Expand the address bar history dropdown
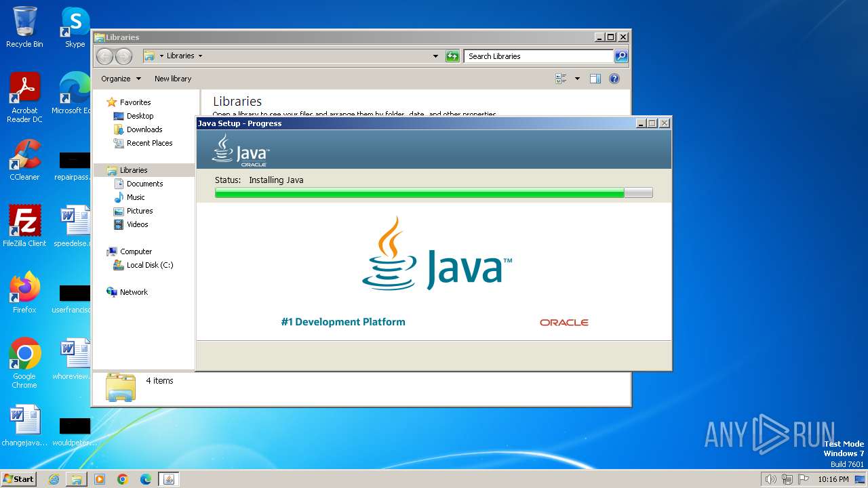 tap(435, 56)
